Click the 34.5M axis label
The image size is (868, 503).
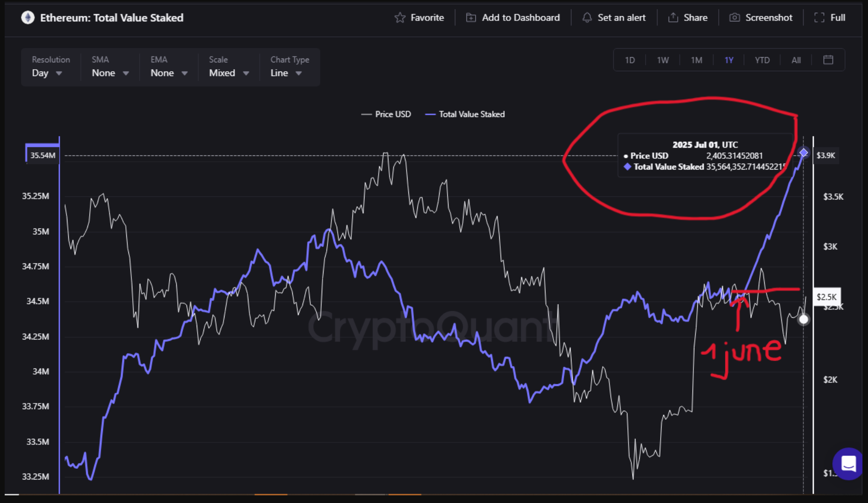coord(38,301)
